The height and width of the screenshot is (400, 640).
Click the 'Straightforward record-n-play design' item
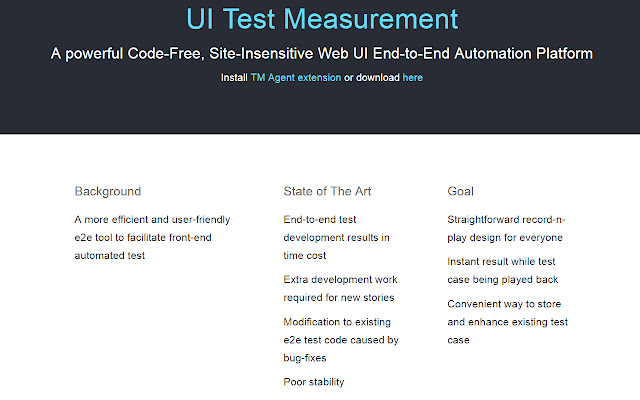tap(506, 229)
